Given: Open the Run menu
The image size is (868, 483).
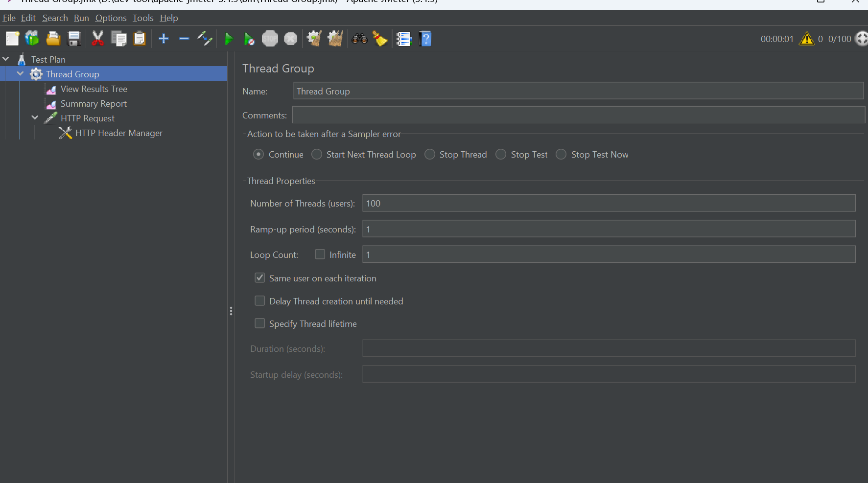Looking at the screenshot, I should [81, 18].
